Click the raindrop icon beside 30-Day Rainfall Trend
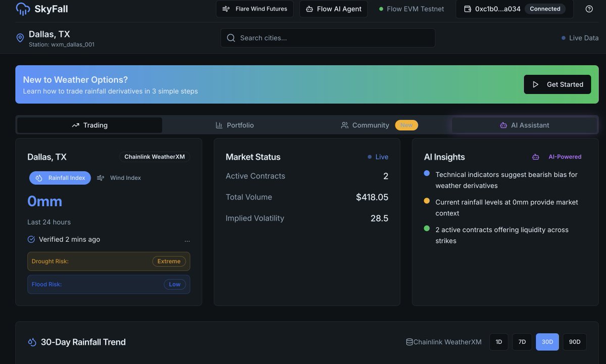The image size is (606, 364). (32, 342)
